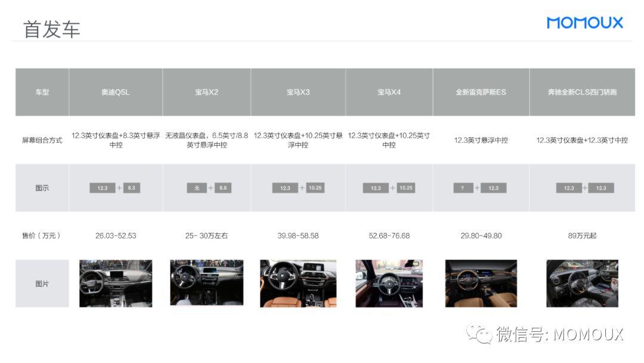The width and height of the screenshot is (644, 363).
Task: Click the plus sign in the CLS diagram
Action: 585,188
